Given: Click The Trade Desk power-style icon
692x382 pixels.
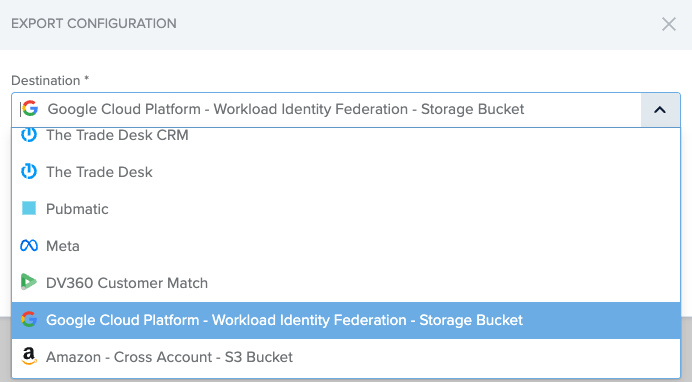Looking at the screenshot, I should click(x=29, y=171).
